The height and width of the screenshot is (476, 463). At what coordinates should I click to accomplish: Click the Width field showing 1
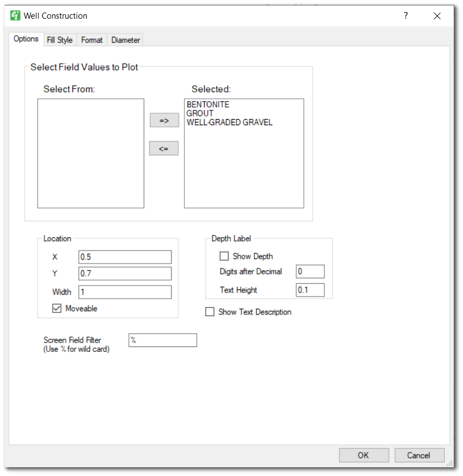point(125,292)
